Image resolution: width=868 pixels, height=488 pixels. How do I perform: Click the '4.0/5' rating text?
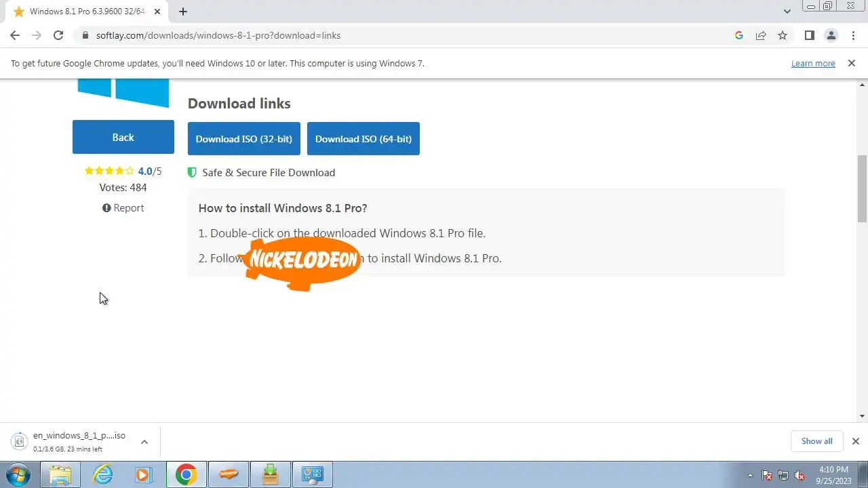tap(150, 171)
